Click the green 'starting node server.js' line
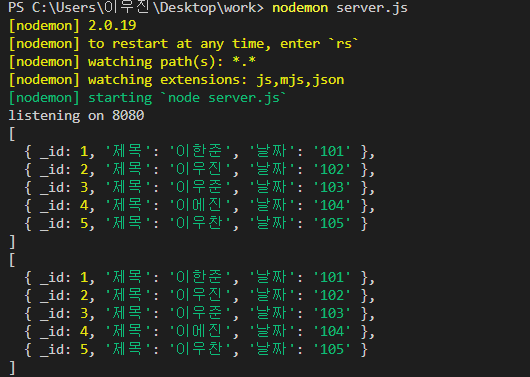The height and width of the screenshot is (377, 530). (147, 98)
